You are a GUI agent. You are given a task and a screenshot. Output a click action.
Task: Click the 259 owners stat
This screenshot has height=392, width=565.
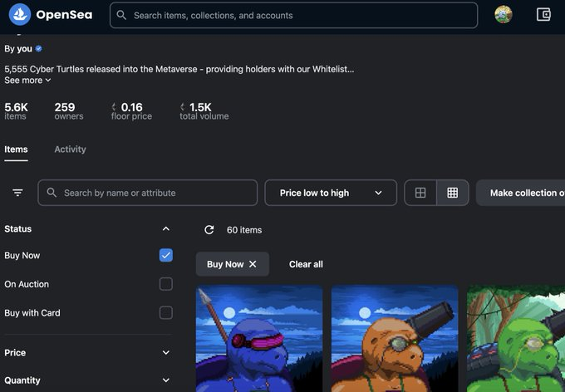point(69,111)
